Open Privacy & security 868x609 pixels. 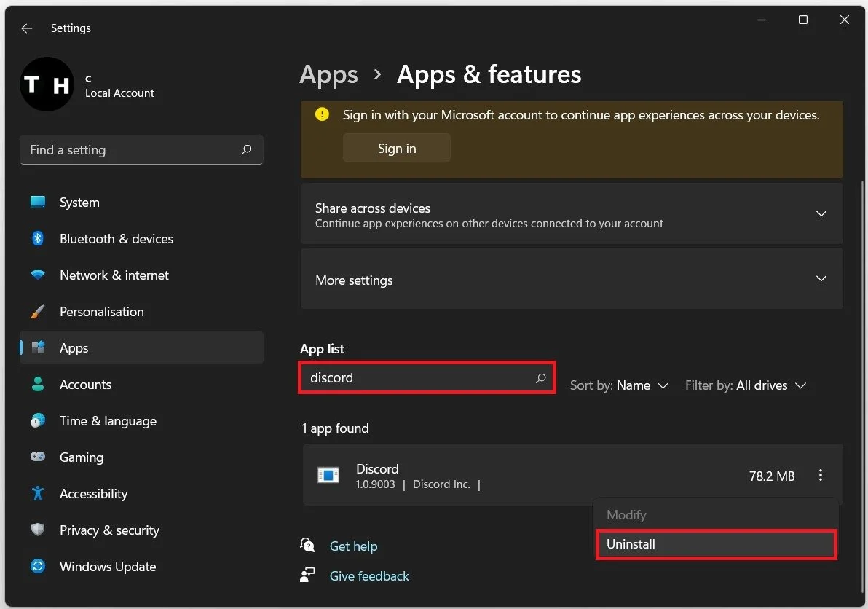pos(141,530)
